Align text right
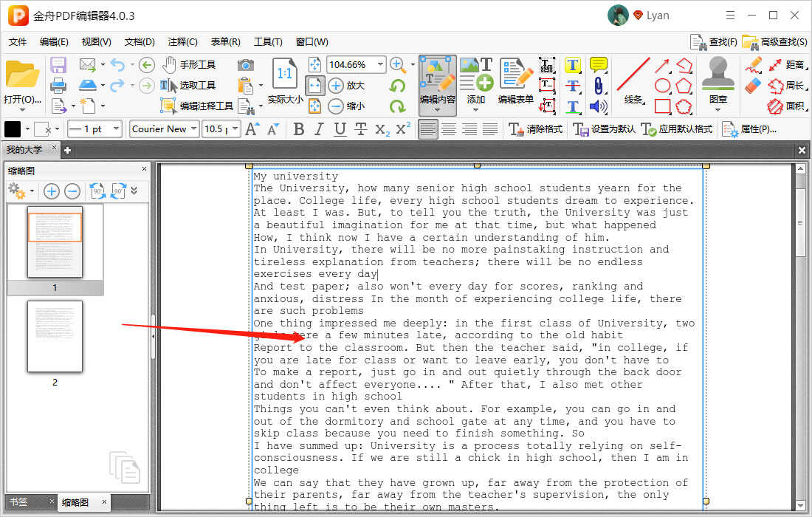Viewport: 812px width, 517px height. click(x=469, y=129)
